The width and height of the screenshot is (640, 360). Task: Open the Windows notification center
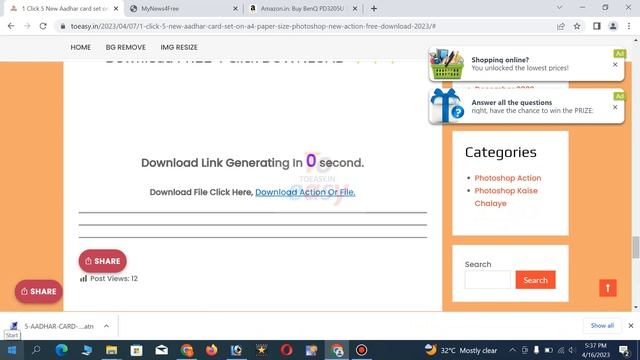tap(624, 350)
